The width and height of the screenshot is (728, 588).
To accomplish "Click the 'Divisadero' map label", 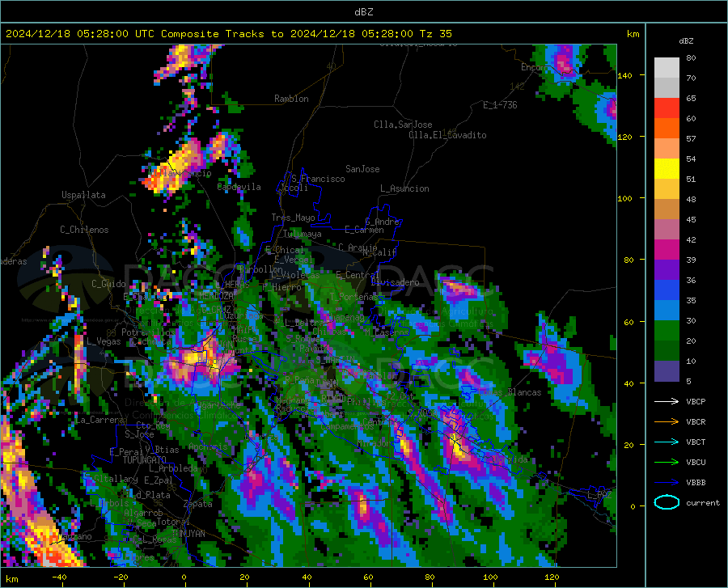I will click(395, 282).
